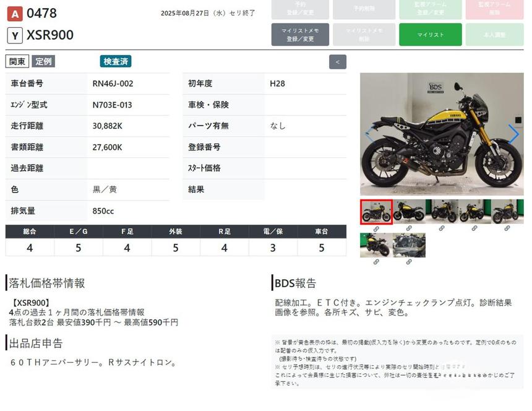Image resolution: width=532 pixels, height=411 pixels.
Task: Open the link icon under the third thumbnail
Action: [x=442, y=228]
